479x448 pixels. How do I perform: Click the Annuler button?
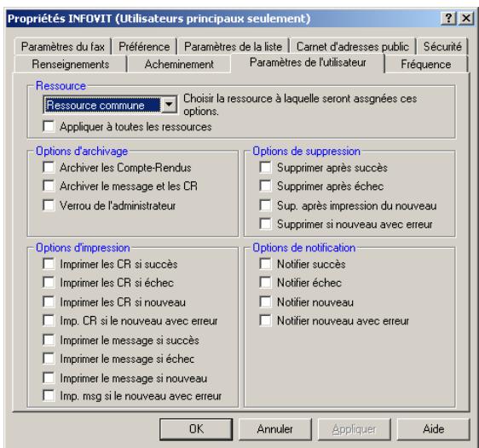click(x=275, y=429)
